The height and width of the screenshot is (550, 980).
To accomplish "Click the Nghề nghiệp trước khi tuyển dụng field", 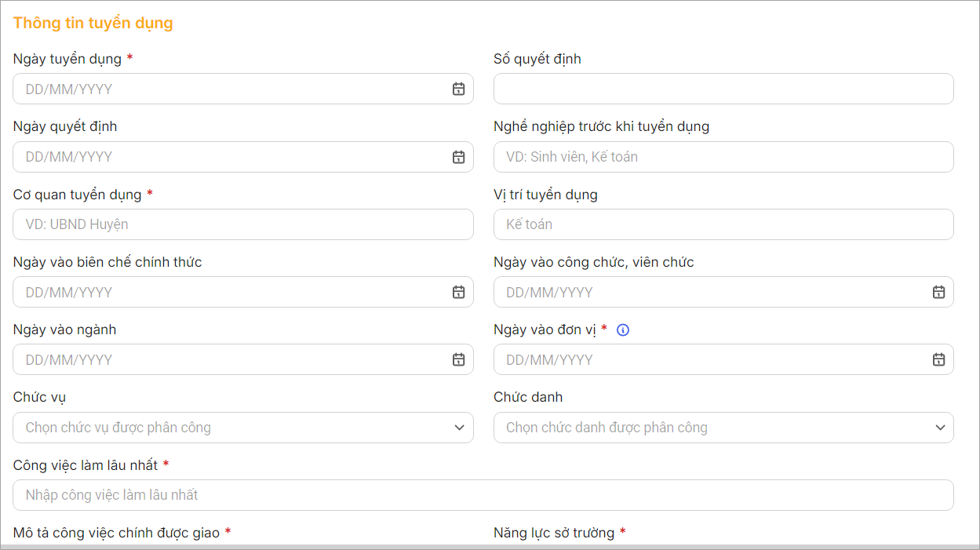I will (x=723, y=157).
